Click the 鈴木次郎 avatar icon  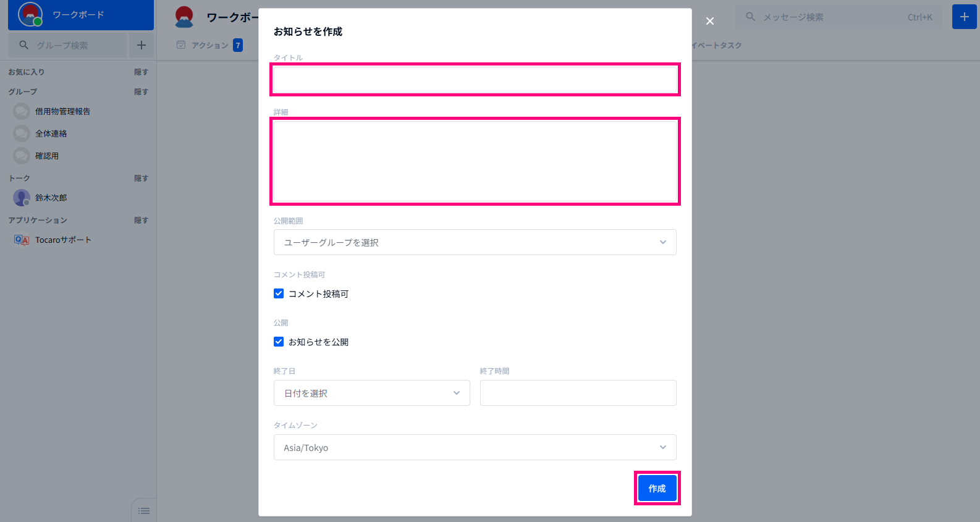(22, 198)
